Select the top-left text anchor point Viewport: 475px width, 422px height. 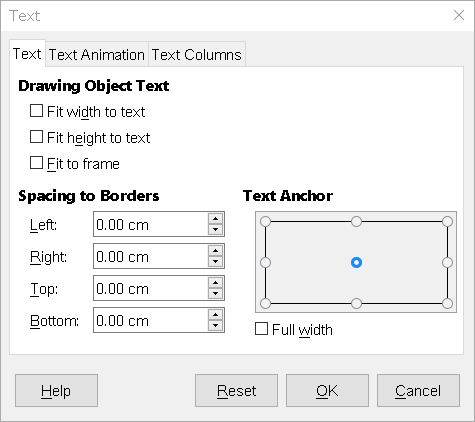click(265, 221)
